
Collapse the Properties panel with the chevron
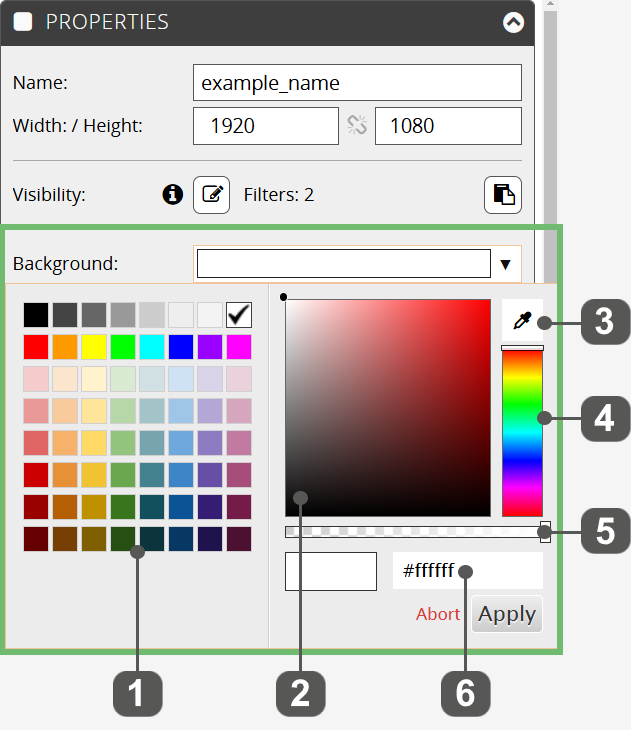tap(513, 22)
